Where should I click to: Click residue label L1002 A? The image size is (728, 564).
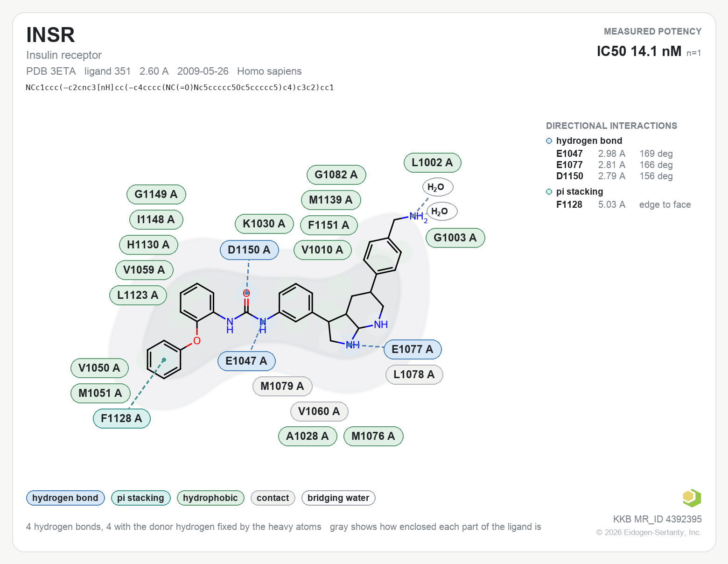pyautogui.click(x=433, y=163)
